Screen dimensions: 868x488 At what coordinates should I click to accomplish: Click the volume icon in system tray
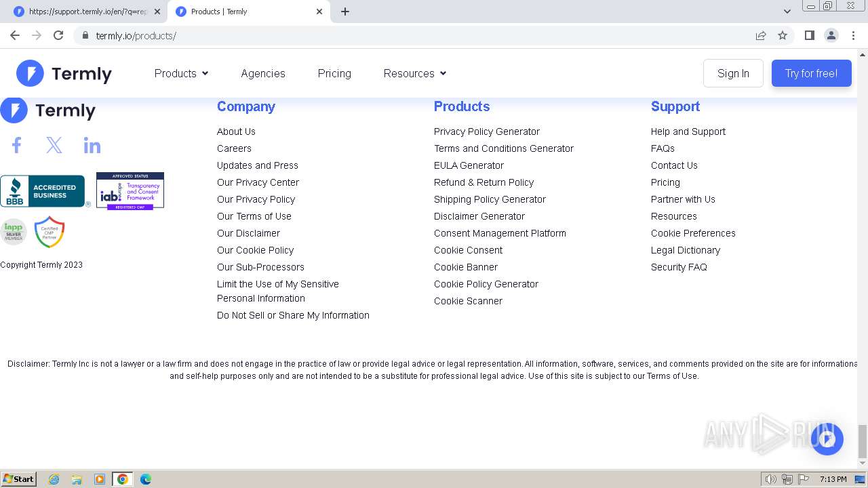point(771,479)
